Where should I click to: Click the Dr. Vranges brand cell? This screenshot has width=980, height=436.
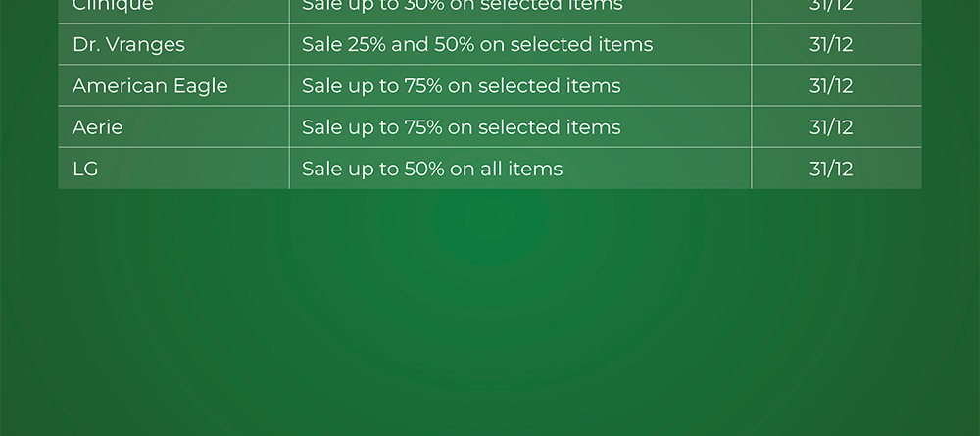[x=128, y=45]
